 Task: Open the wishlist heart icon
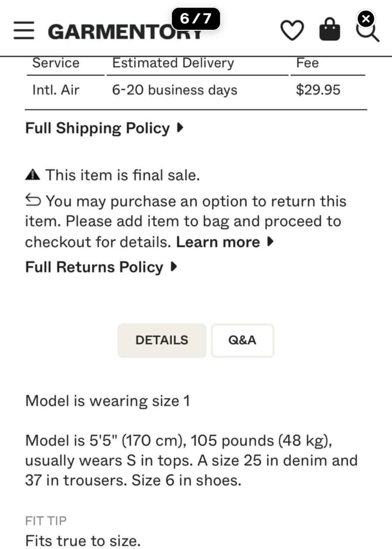point(292,30)
